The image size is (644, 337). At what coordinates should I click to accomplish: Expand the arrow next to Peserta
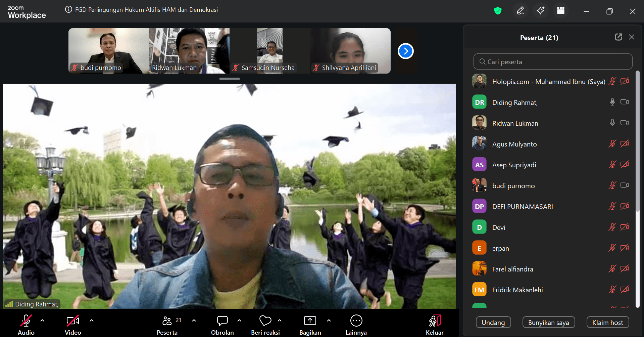(194, 321)
